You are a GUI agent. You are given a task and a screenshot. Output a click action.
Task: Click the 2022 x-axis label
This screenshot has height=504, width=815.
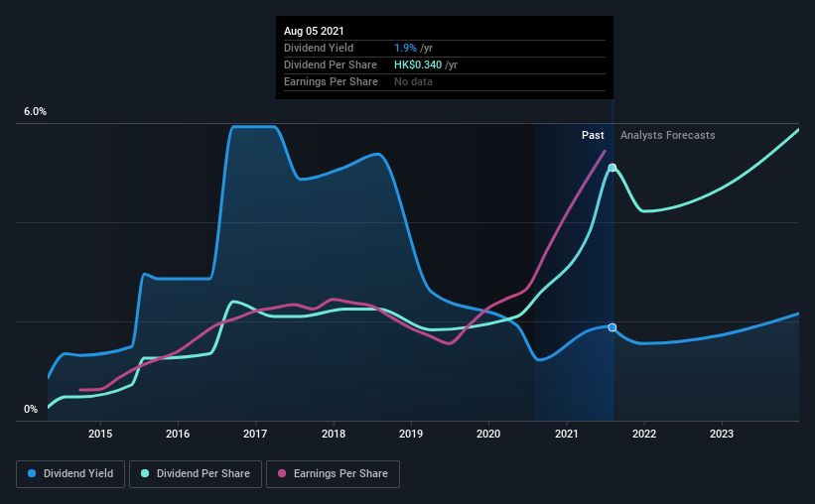(x=644, y=434)
